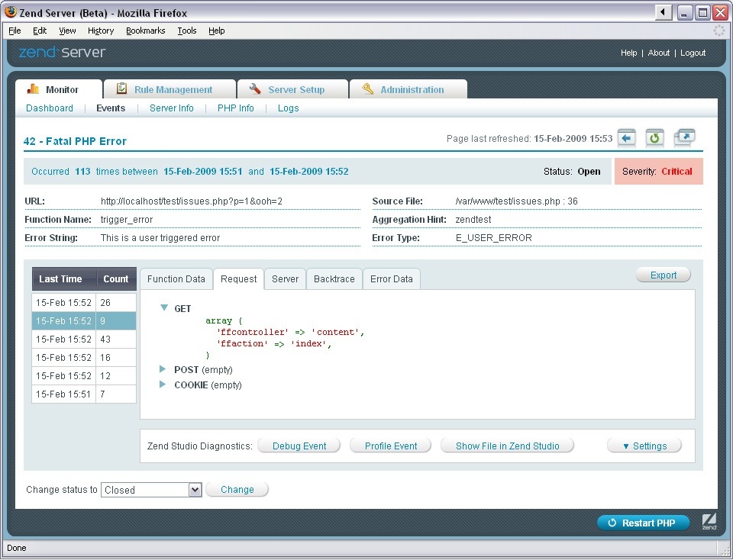Click the source file path value
The height and width of the screenshot is (560, 733).
(517, 201)
